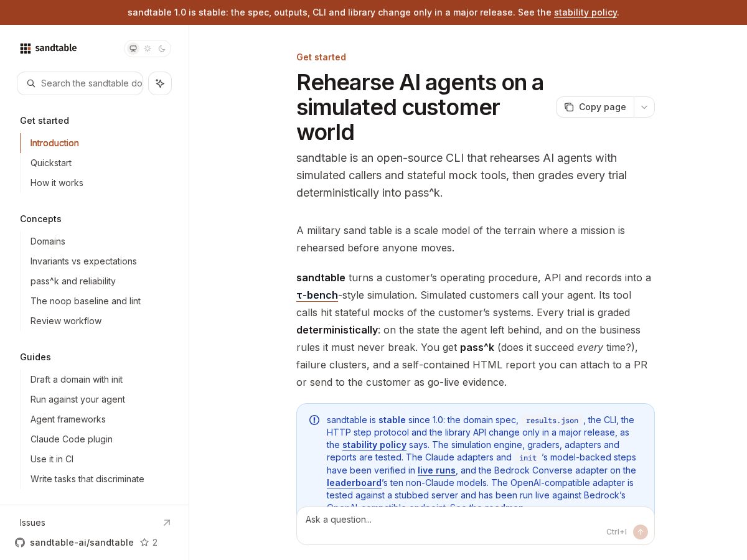This screenshot has height=560, width=747.
Task: Click the GitHub star count icon
Action: tap(144, 543)
